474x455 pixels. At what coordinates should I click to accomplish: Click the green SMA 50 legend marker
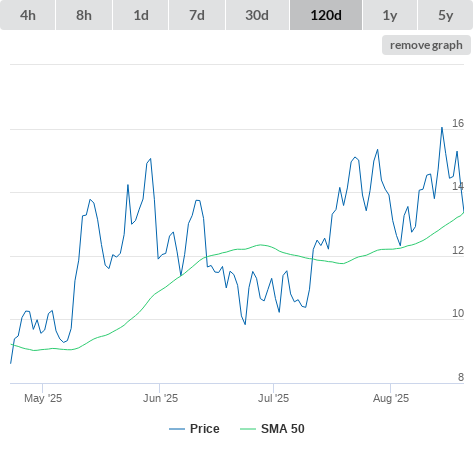[x=248, y=429]
